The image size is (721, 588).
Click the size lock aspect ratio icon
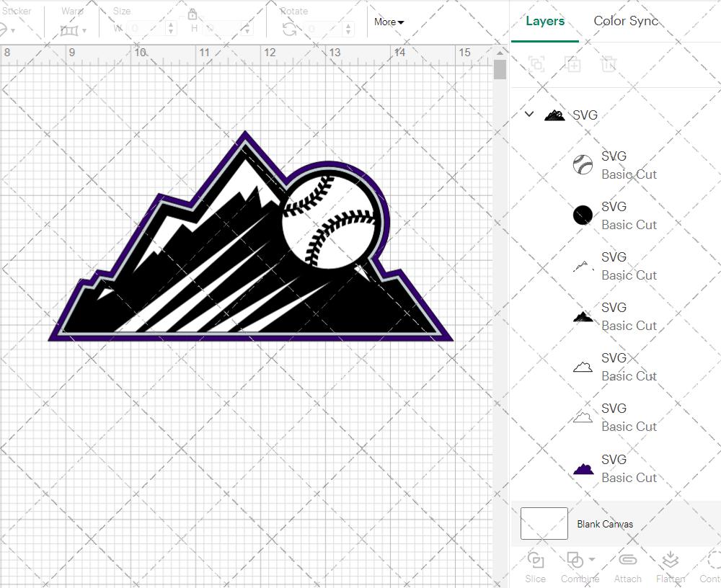(x=193, y=14)
